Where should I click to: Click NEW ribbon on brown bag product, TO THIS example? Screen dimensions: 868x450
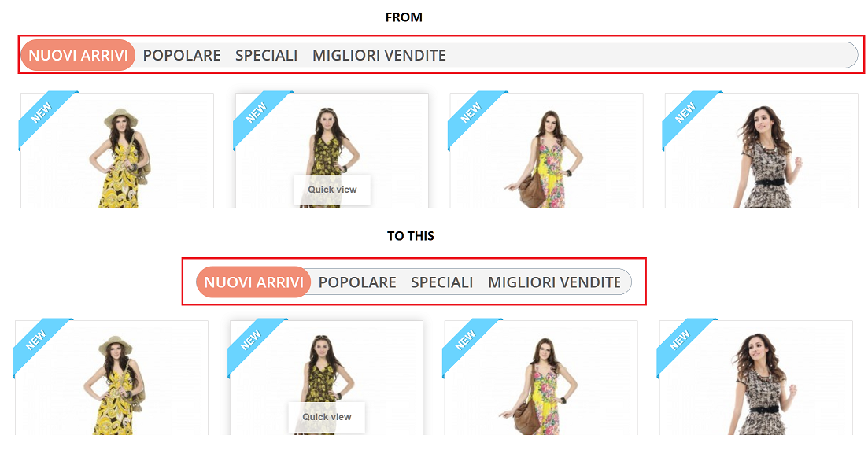[x=467, y=345]
